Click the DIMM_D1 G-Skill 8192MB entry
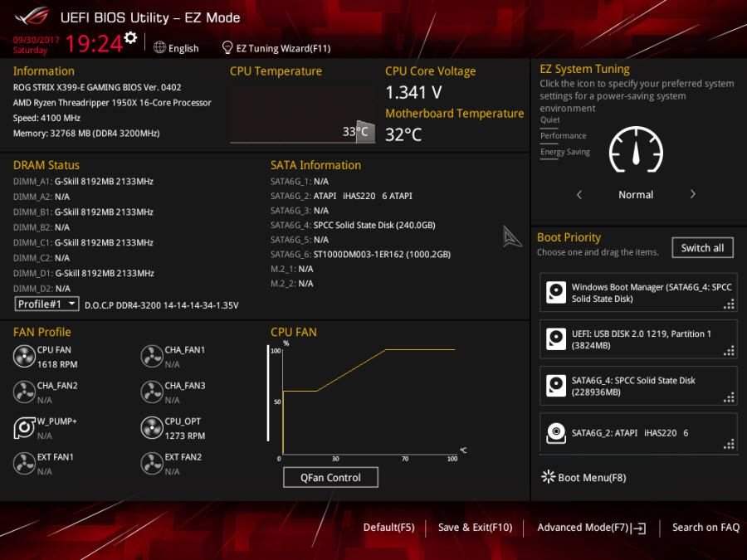Viewport: 747px width, 560px height. (x=84, y=273)
